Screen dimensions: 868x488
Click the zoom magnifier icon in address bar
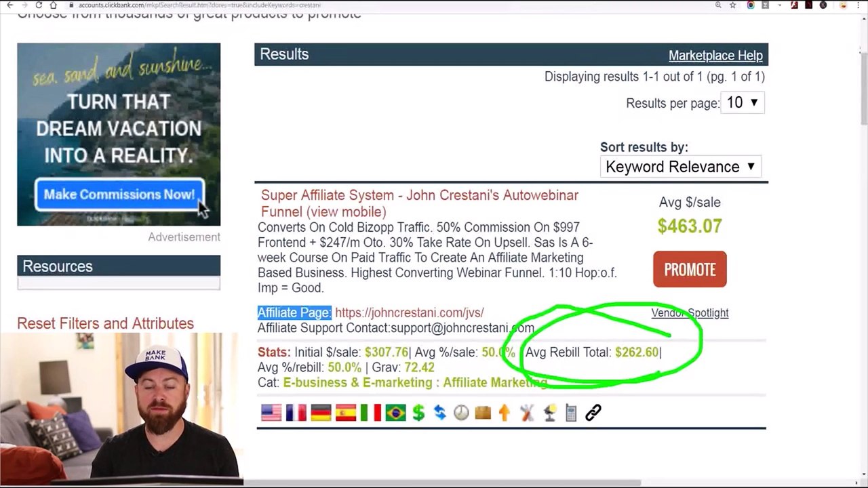[x=718, y=5]
